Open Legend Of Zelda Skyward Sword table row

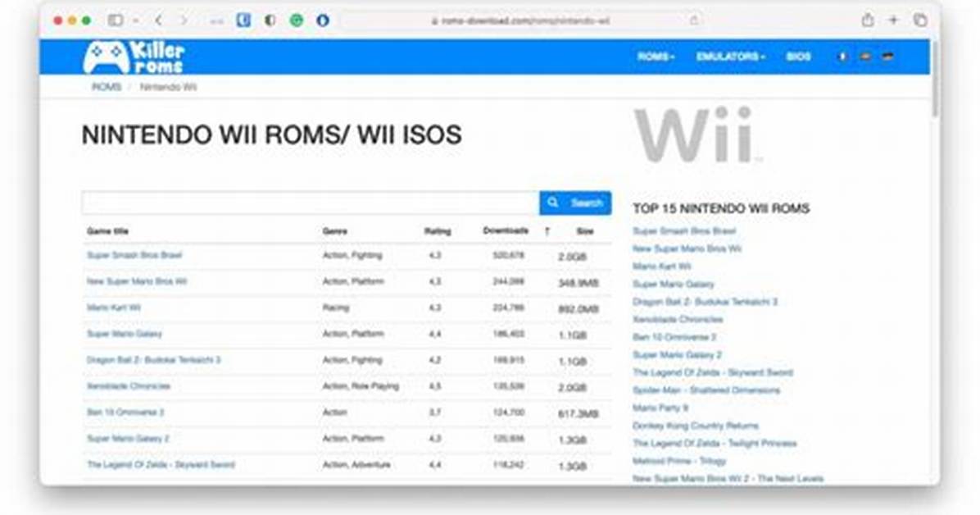coord(161,465)
